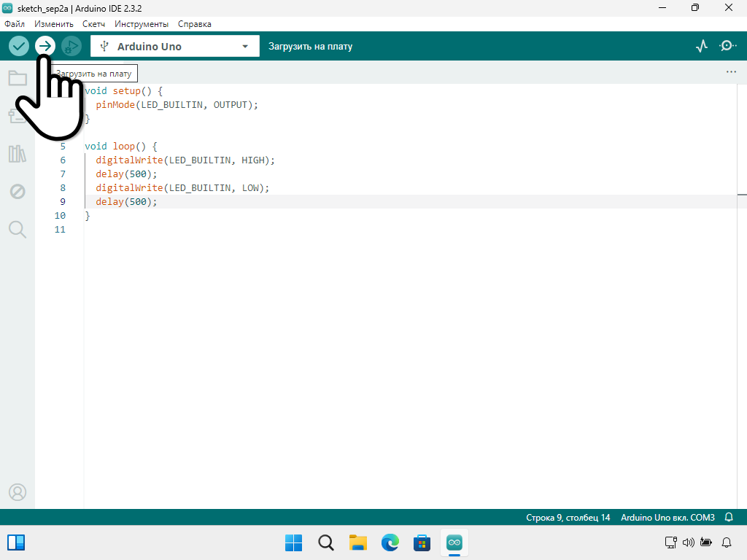Launch File Explorer from the taskbar
Screen dimensions: 747x560
(x=357, y=542)
